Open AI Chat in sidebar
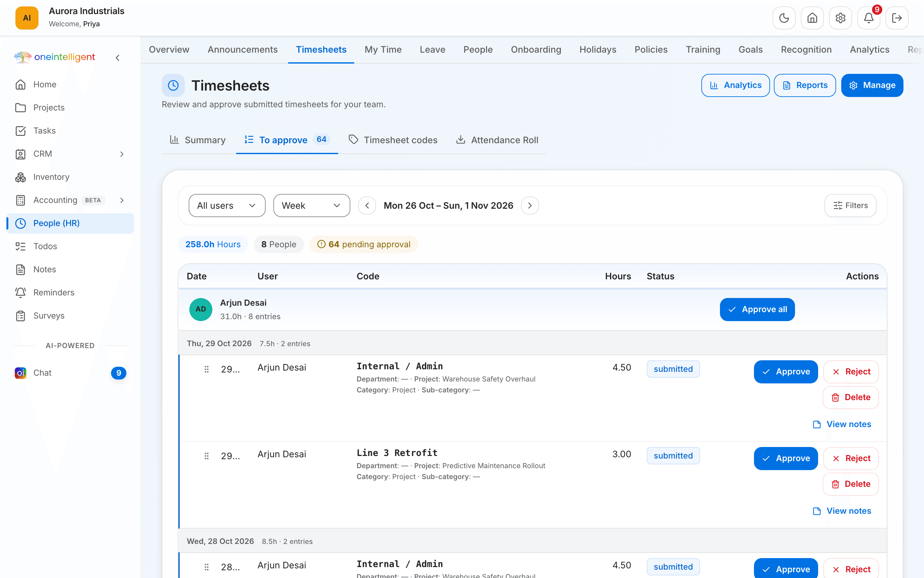Viewport: 924px width, 578px height. pos(71,373)
